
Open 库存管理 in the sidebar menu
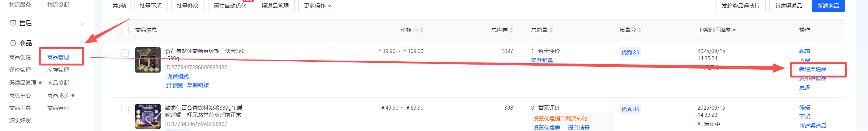point(58,70)
